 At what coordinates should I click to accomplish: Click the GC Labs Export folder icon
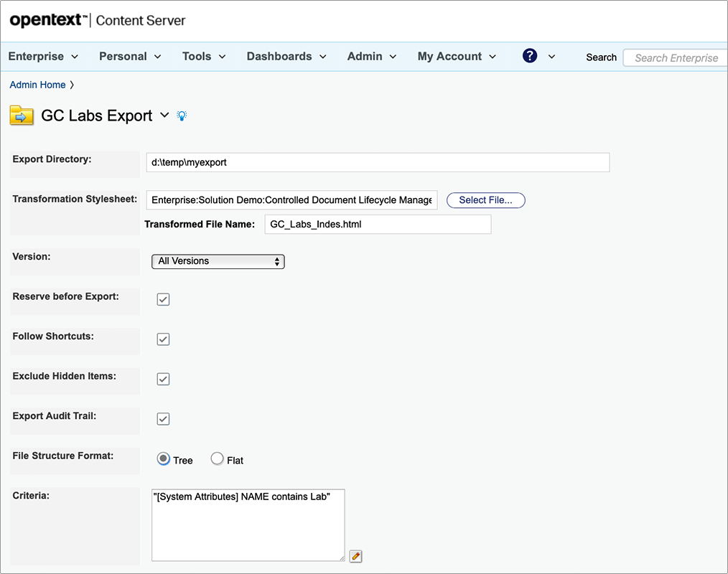click(22, 116)
